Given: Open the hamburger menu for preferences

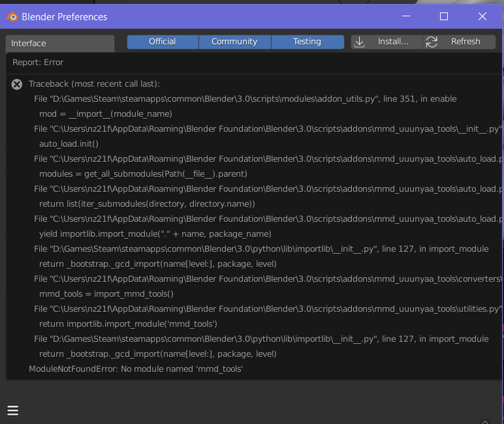Looking at the screenshot, I should coord(13,410).
